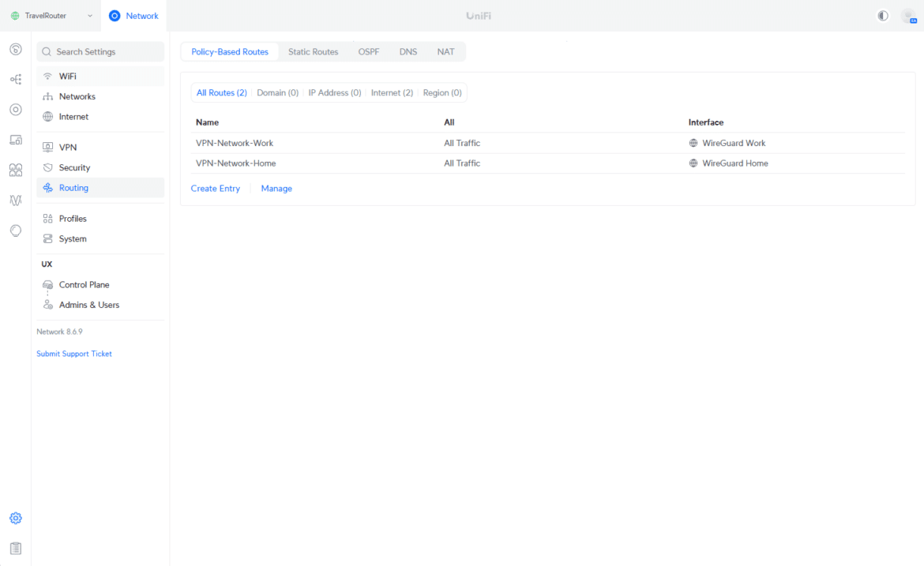Click the Name column header
The height and width of the screenshot is (566, 924).
coord(208,122)
